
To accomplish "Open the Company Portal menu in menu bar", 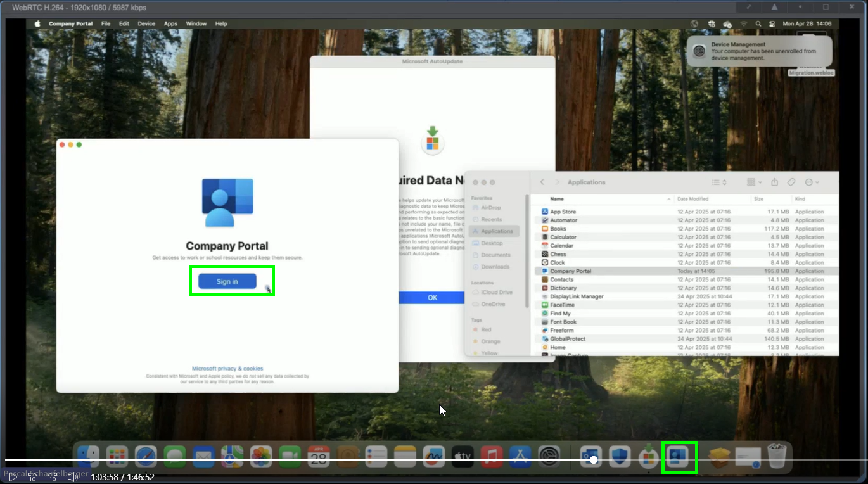I will click(70, 23).
